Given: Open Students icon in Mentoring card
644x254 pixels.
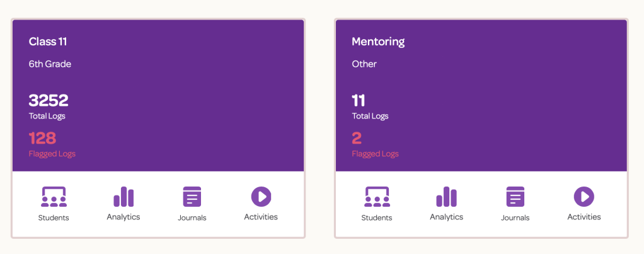Looking at the screenshot, I should click(377, 197).
